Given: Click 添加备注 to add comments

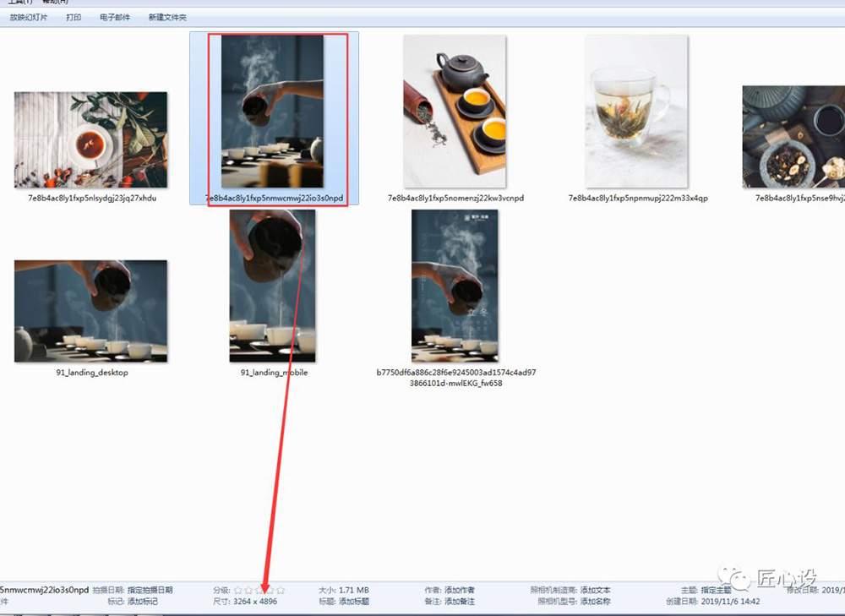Looking at the screenshot, I should click(460, 602).
